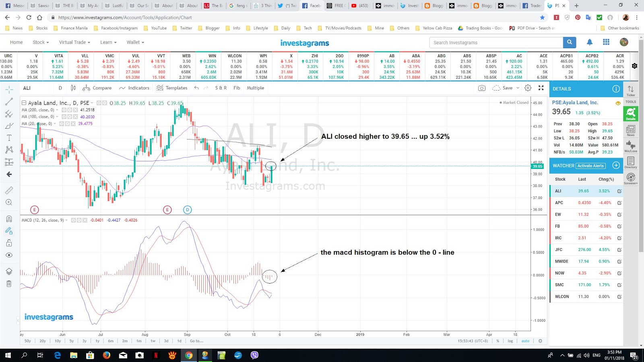The image size is (644, 362).
Task: Click the notifications bell icon
Action: point(589,42)
